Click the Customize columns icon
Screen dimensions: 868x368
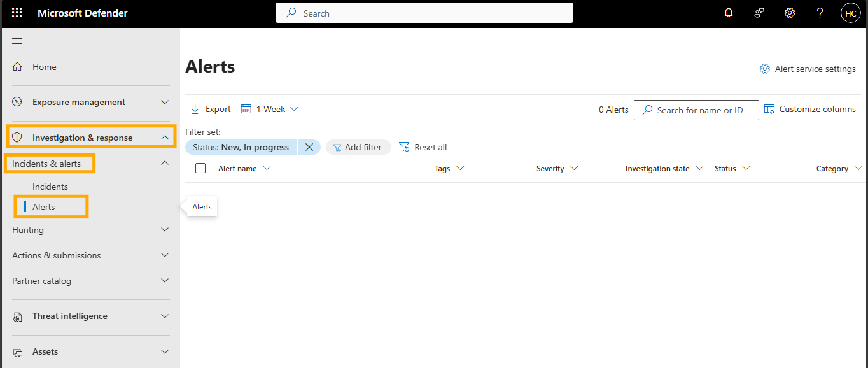(769, 109)
